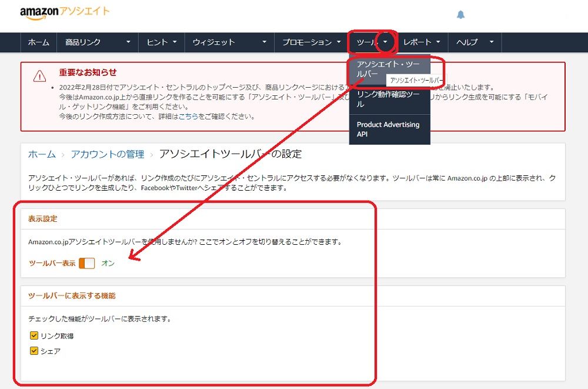The image size is (588, 389).
Task: Select アソシエイト・ツールバー in the ツール dropdown
Action: [x=390, y=69]
